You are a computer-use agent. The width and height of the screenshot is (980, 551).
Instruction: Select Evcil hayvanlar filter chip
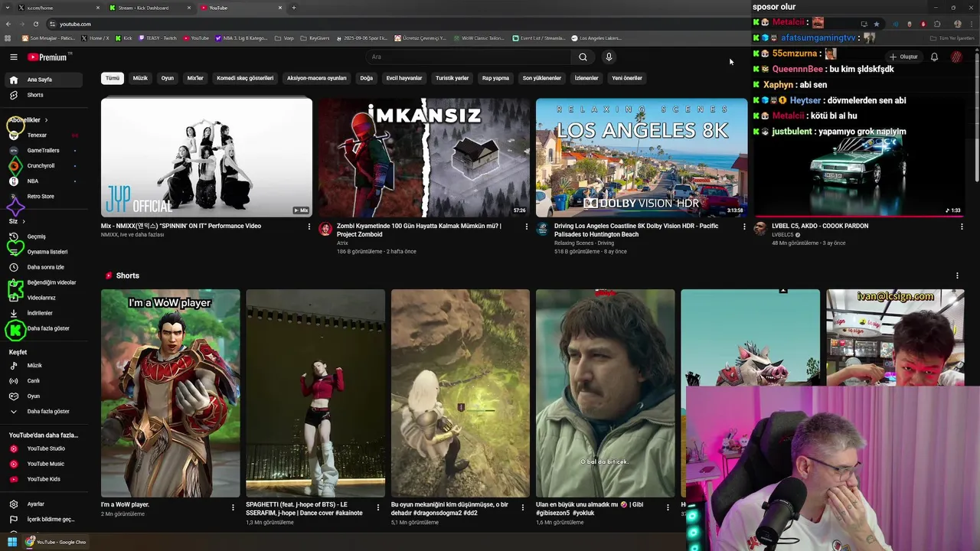pyautogui.click(x=404, y=78)
